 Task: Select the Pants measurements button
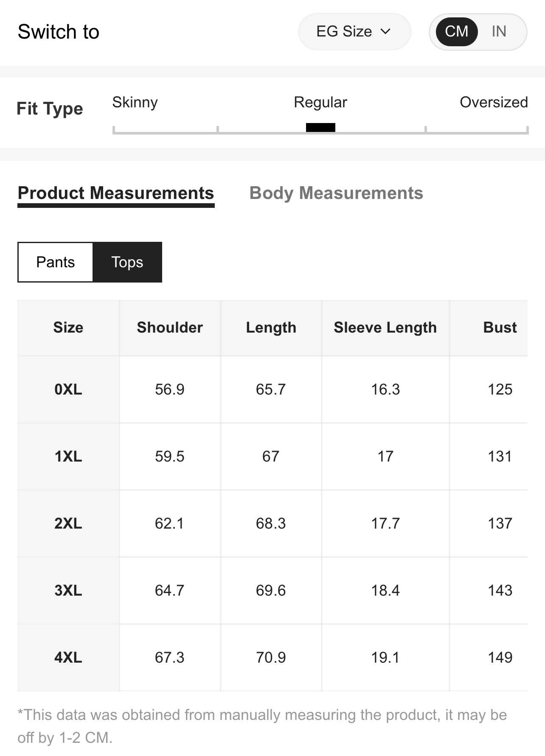(56, 262)
